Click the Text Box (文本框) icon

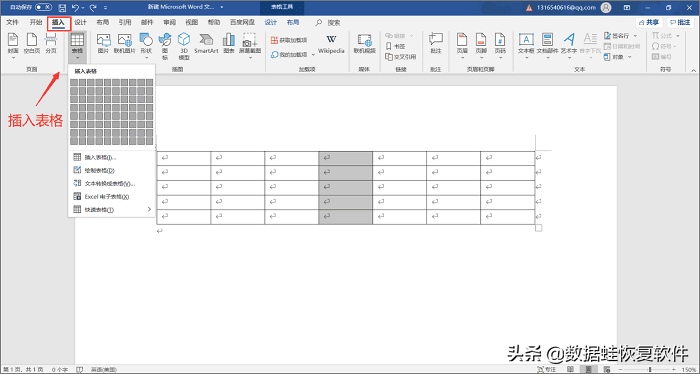[526, 44]
